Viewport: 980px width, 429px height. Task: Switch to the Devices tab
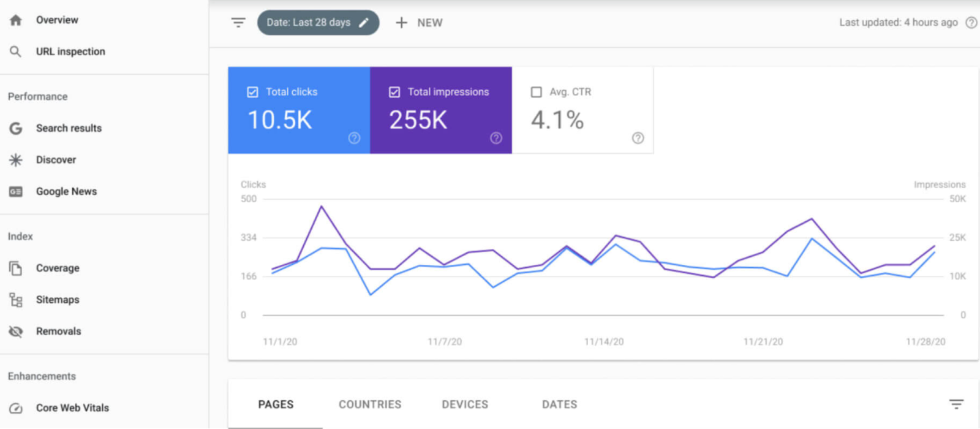pyautogui.click(x=465, y=404)
